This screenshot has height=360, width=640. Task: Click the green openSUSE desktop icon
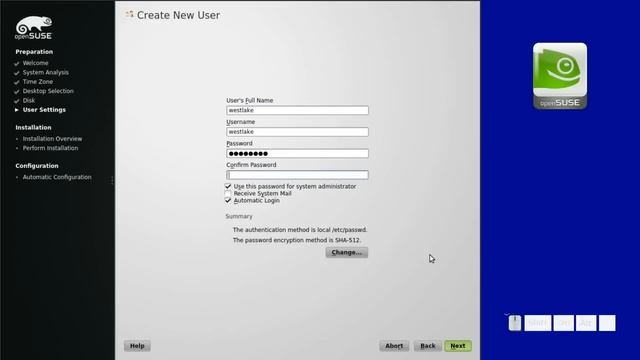point(560,76)
